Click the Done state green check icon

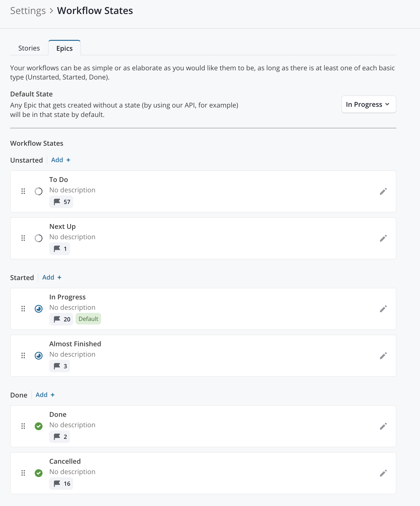pyautogui.click(x=39, y=426)
